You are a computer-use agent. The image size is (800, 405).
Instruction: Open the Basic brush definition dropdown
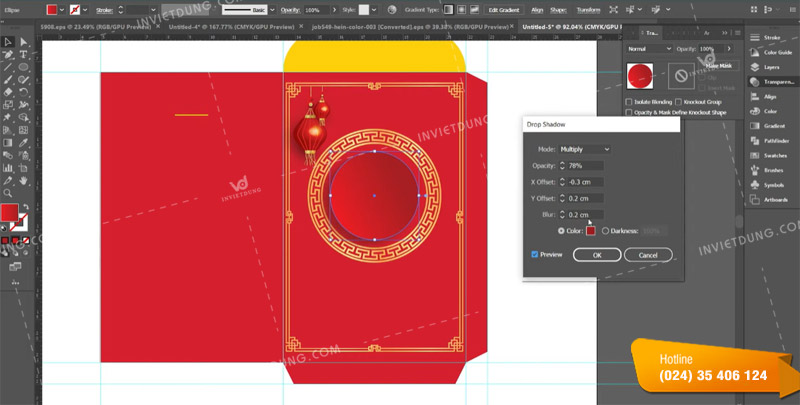click(270, 9)
